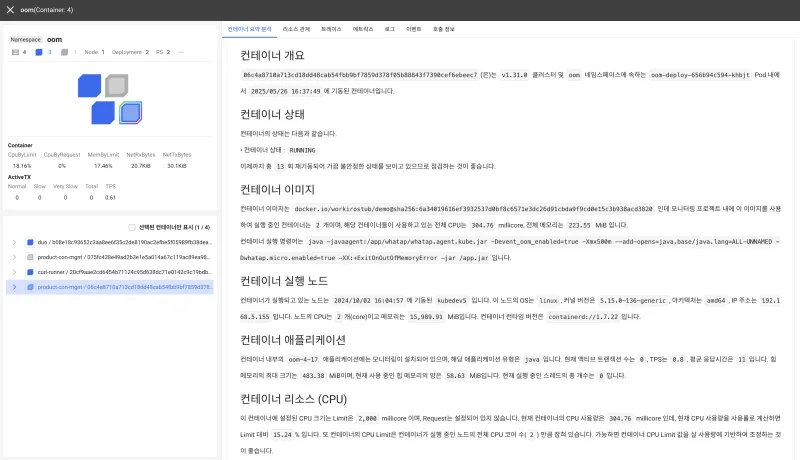Click MemByLimit value 17.46%
Screen dimensions: 800x460
click(103, 166)
